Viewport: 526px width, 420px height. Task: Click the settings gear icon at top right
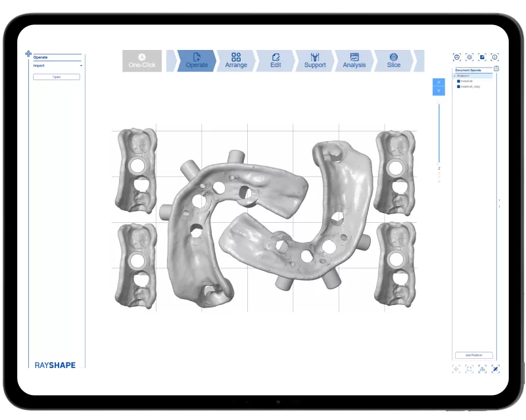(x=469, y=57)
